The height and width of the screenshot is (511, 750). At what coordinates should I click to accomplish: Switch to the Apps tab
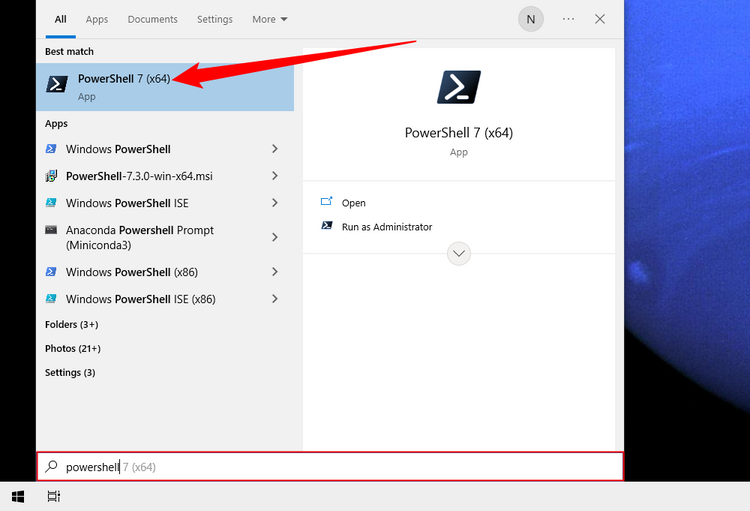pyautogui.click(x=97, y=19)
